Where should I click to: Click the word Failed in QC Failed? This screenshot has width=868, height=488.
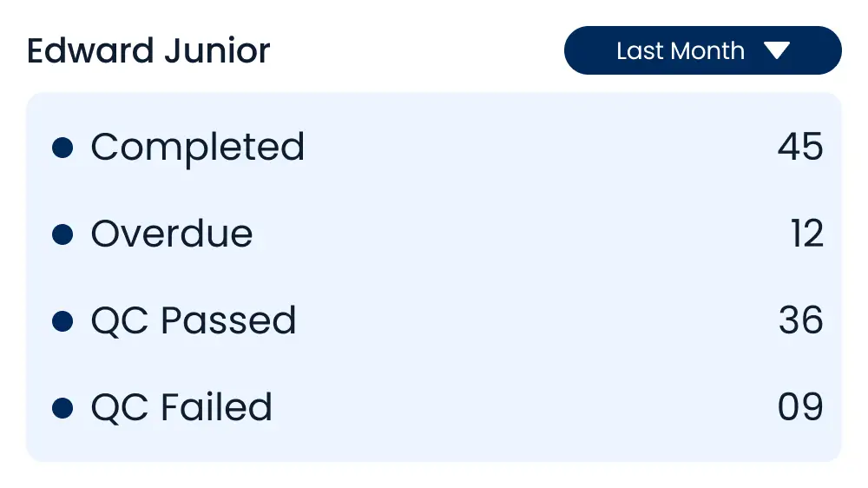217,408
